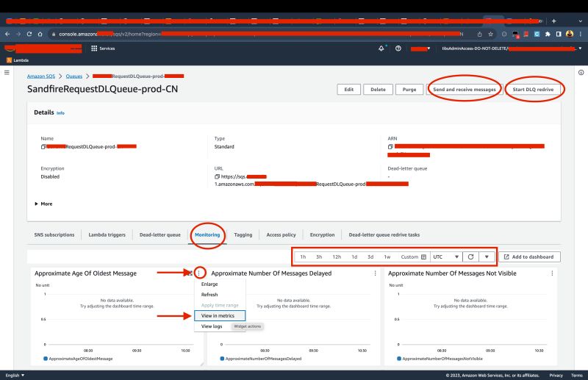The image size is (588, 380).
Task: Click the browser address bar
Action: 261,34
